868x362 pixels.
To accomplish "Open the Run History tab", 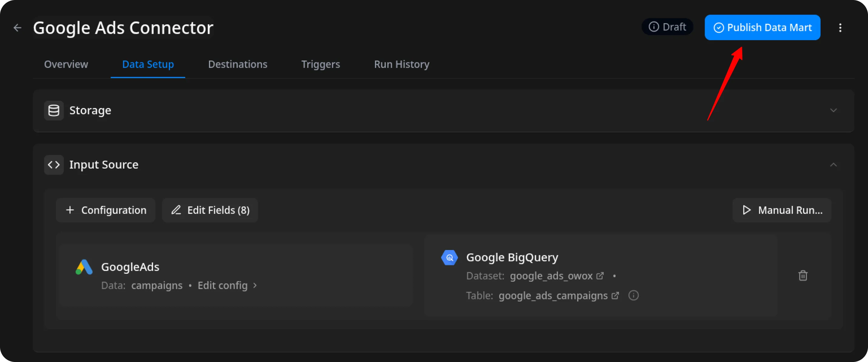I will pyautogui.click(x=402, y=64).
